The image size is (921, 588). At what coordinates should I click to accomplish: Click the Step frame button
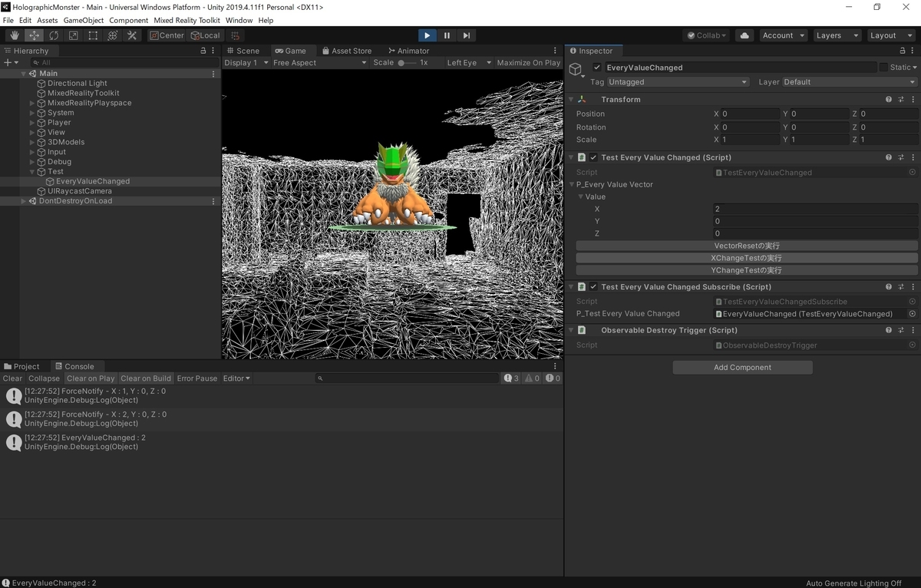tap(467, 35)
